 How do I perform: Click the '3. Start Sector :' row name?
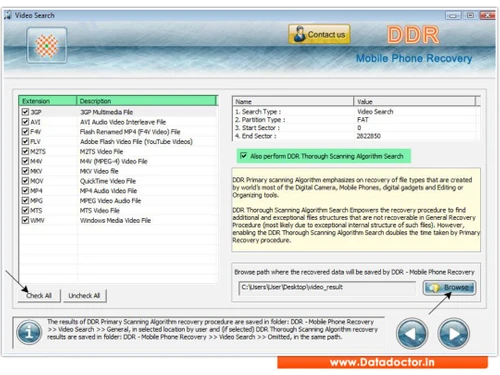[257, 128]
